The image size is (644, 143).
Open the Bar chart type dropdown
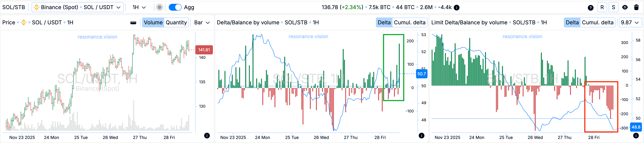coord(202,22)
